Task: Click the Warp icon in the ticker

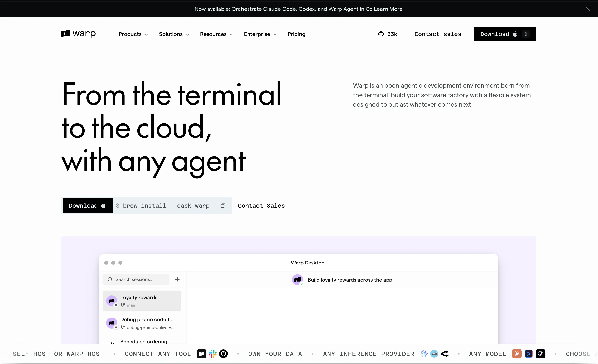Action: pyautogui.click(x=201, y=354)
